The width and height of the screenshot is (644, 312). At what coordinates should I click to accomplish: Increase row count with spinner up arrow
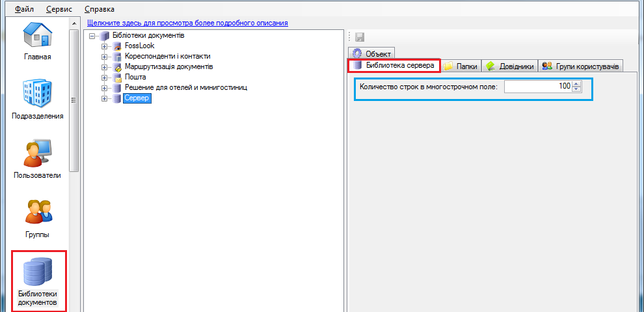coord(576,83)
